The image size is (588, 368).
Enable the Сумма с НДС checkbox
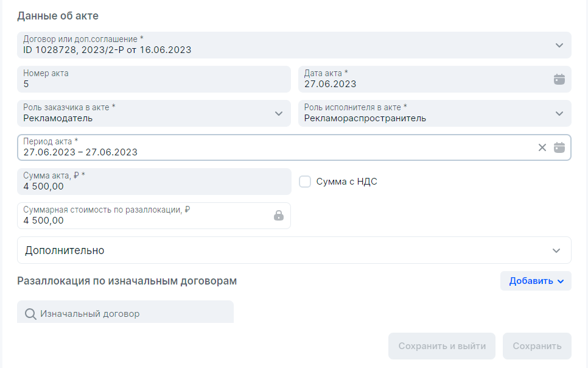[306, 182]
